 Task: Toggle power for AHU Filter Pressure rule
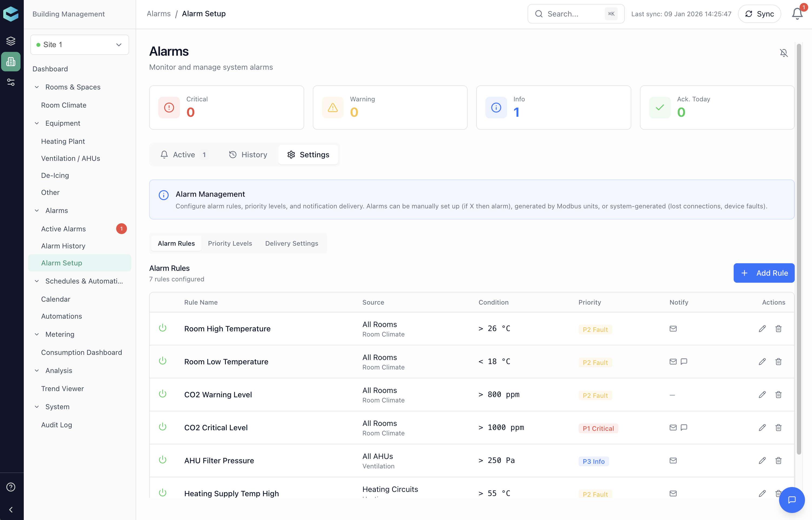coord(163,460)
